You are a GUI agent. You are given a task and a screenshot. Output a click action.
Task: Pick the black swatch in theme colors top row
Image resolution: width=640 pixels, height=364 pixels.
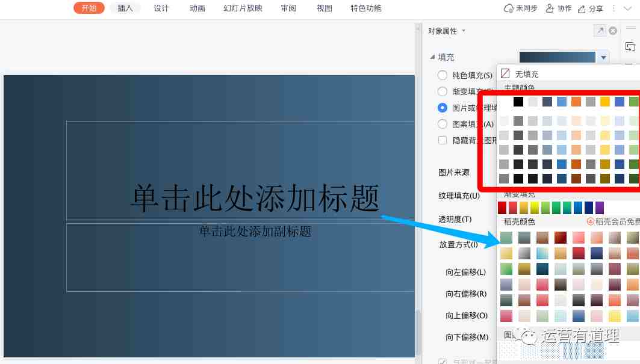(x=518, y=102)
